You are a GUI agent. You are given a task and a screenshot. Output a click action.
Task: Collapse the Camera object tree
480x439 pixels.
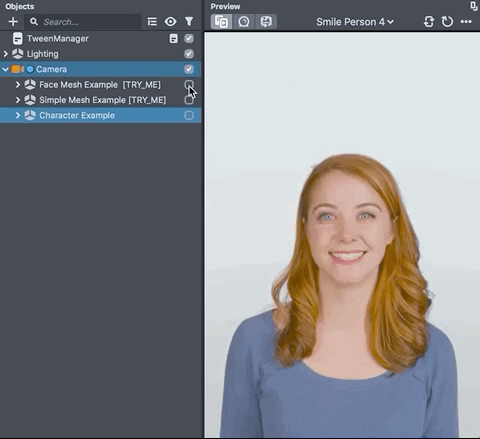tap(5, 69)
